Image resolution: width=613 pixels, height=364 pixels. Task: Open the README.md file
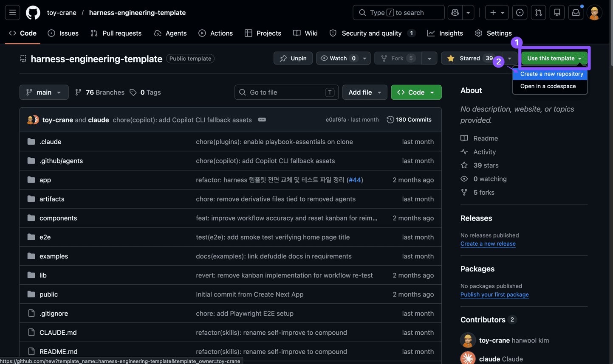coord(58,352)
